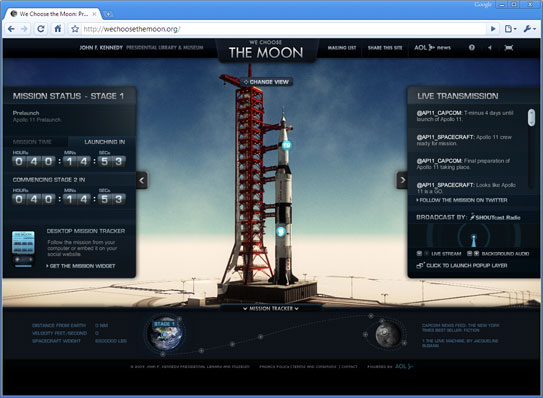Click the 'Distance From Earth' readout
This screenshot has width=543, height=398.
point(70,326)
